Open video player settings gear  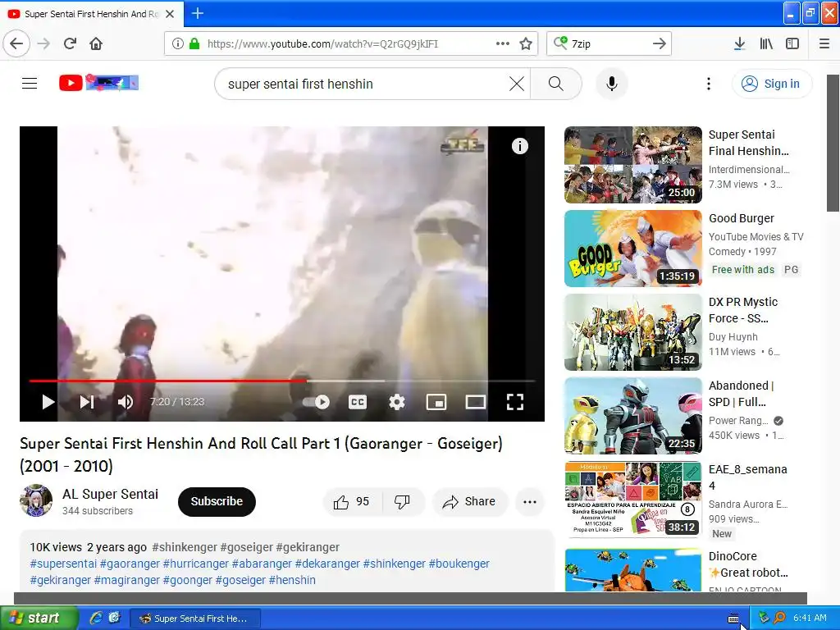click(x=397, y=402)
